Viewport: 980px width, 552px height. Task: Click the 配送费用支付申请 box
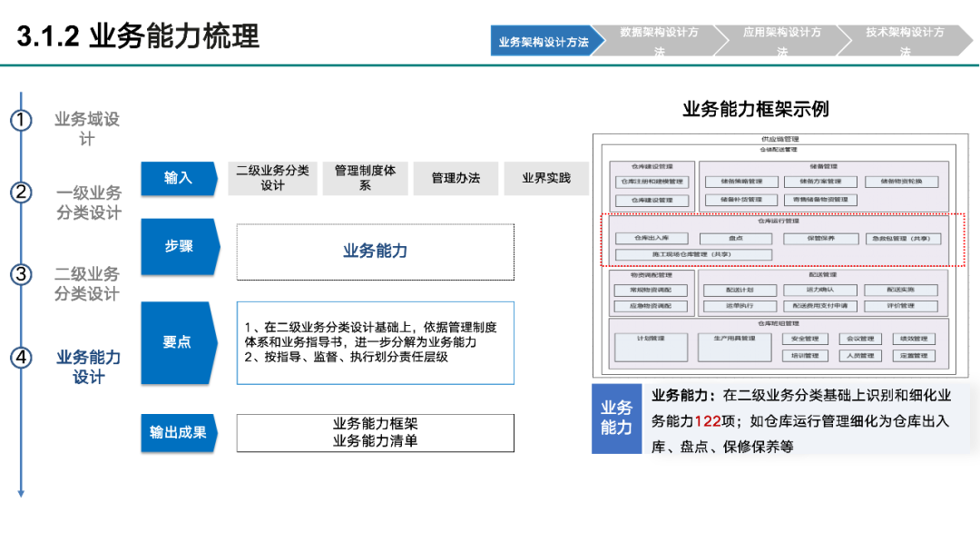(x=820, y=306)
